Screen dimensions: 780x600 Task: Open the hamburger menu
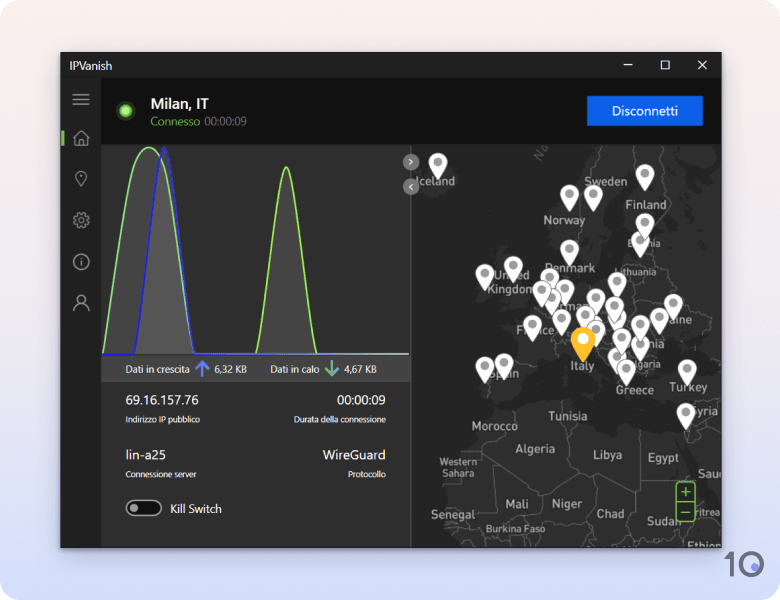[x=81, y=100]
